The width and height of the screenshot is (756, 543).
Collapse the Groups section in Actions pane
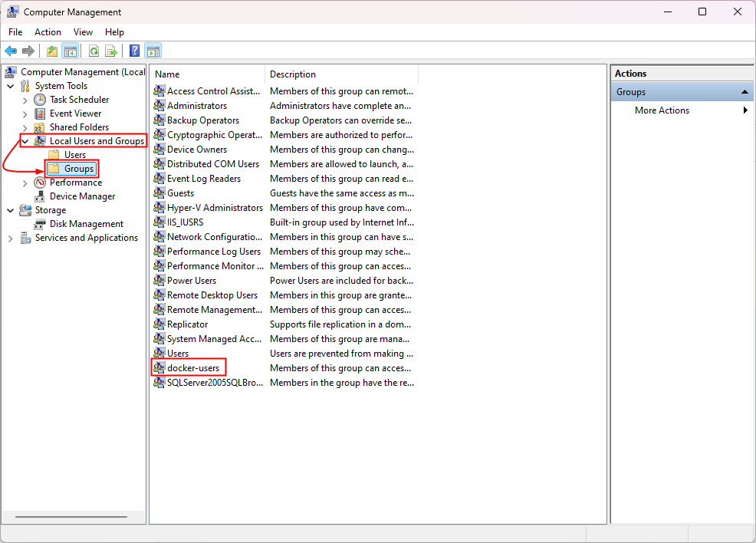pos(744,92)
